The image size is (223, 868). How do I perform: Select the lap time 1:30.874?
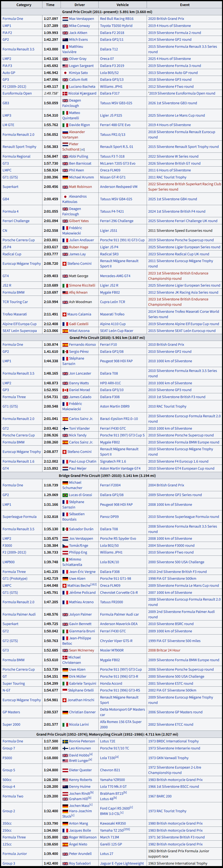[x=51, y=345]
